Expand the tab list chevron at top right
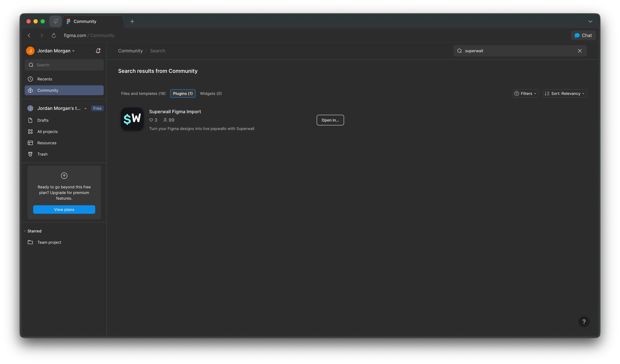620x364 pixels. coord(590,21)
